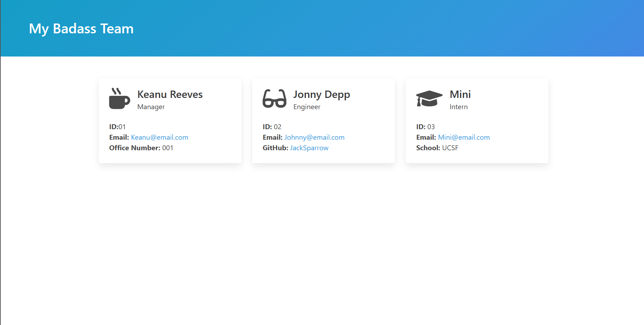Image resolution: width=644 pixels, height=325 pixels.
Task: Click the ID: 02 text on Jonny's card
Action: 272,127
